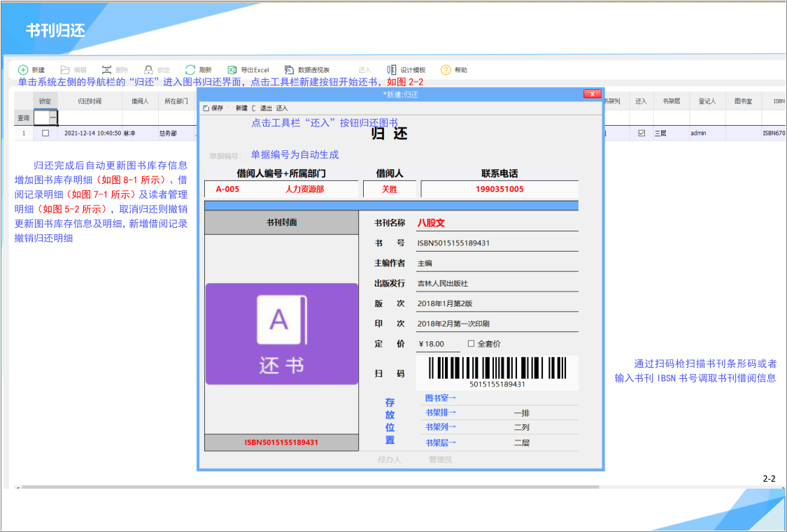Click the 经办人 value 管理员
This screenshot has width=787, height=532.
(440, 459)
